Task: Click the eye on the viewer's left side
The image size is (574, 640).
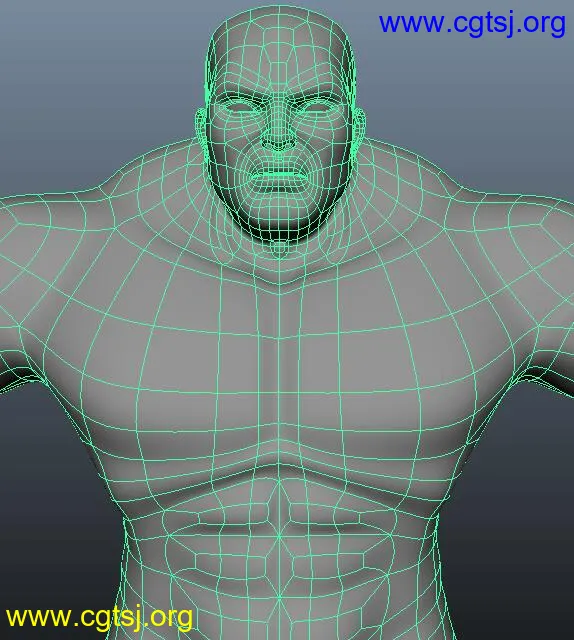Action: (238, 108)
